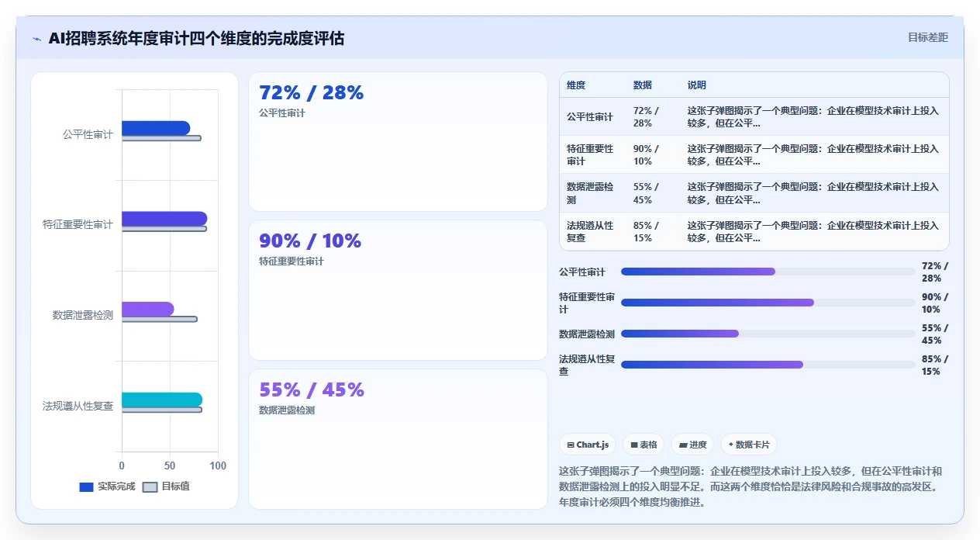The image size is (980, 540).
Task: Click the 数据泄露检测 axis label in the chart
Action: pos(83,316)
